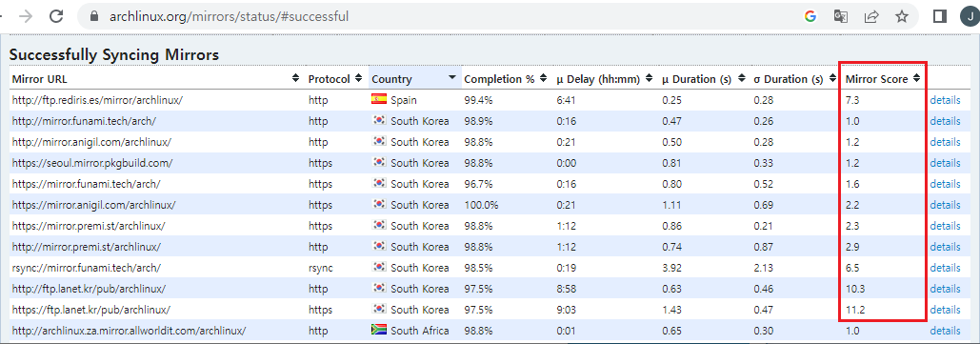Open the browser side panel icon
The height and width of the screenshot is (344, 980).
pyautogui.click(x=939, y=16)
